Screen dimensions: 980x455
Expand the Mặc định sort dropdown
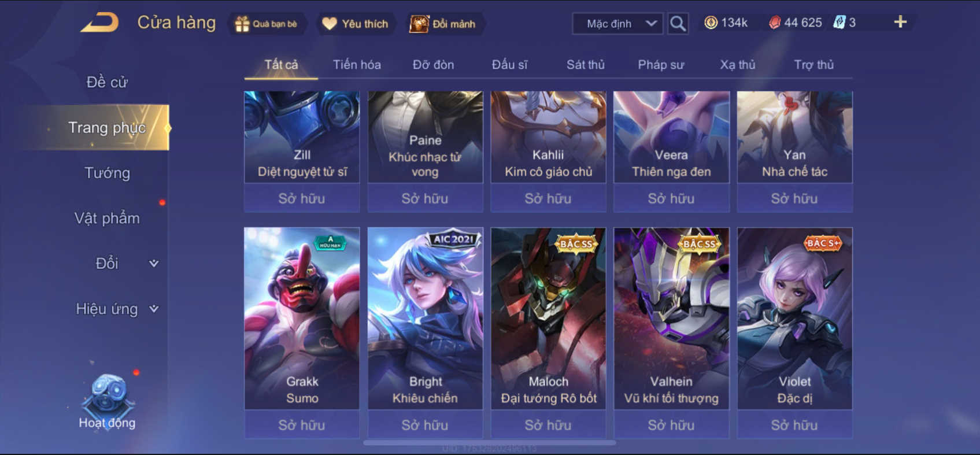[x=618, y=24]
